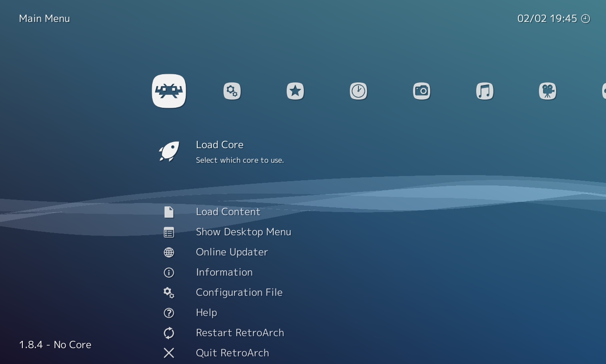Select the Images camera icon
Viewport: 606px width, 364px height.
(422, 91)
